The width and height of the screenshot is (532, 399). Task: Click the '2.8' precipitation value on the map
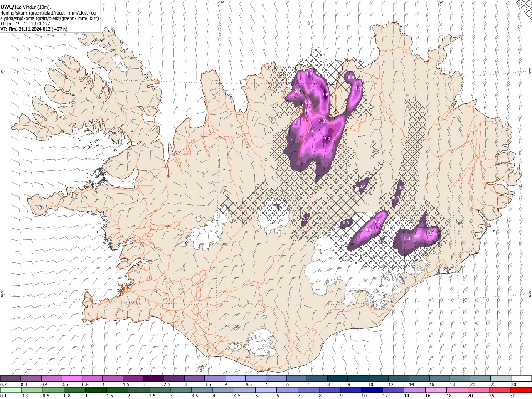[x=325, y=95]
